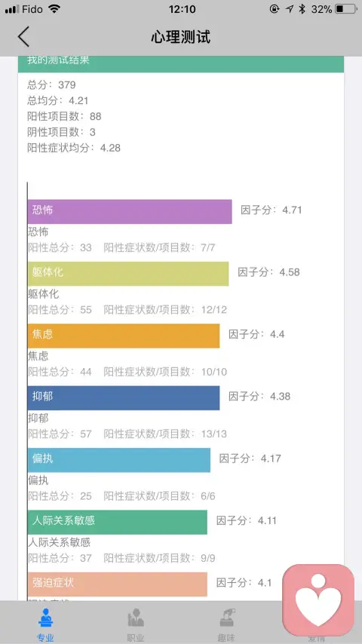
Task: Tap the 心理测试 page title
Action: 181,37
